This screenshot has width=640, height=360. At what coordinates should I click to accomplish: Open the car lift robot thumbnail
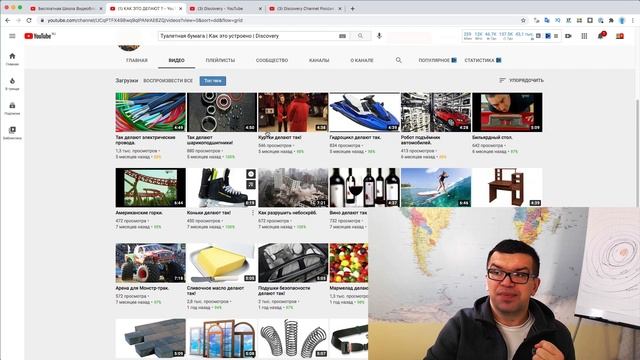(436, 112)
